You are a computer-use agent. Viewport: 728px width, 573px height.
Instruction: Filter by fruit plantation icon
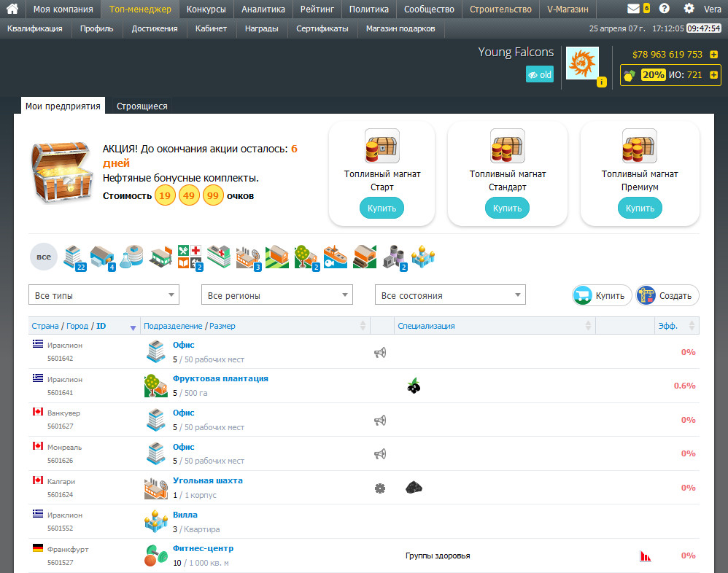[306, 257]
